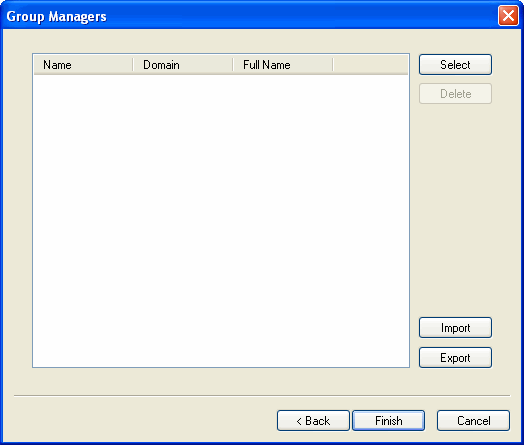Import a managers list

[455, 328]
